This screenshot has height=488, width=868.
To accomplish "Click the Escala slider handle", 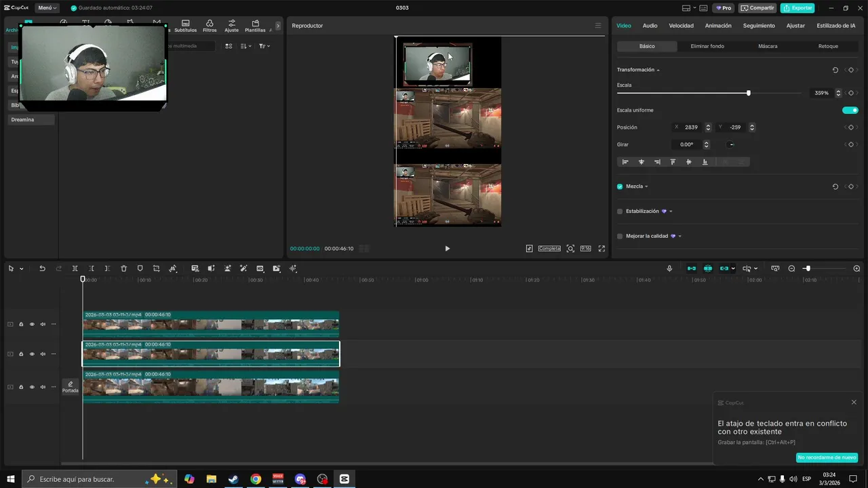I will tap(749, 93).
